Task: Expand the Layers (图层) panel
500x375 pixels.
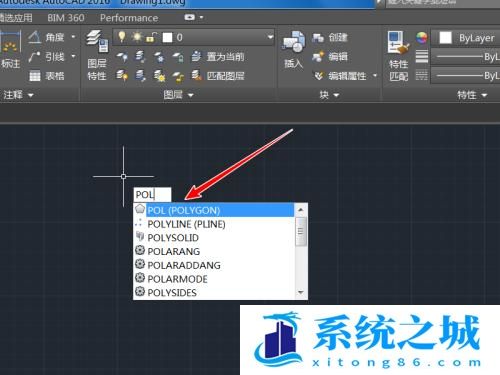Action: pyautogui.click(x=178, y=95)
